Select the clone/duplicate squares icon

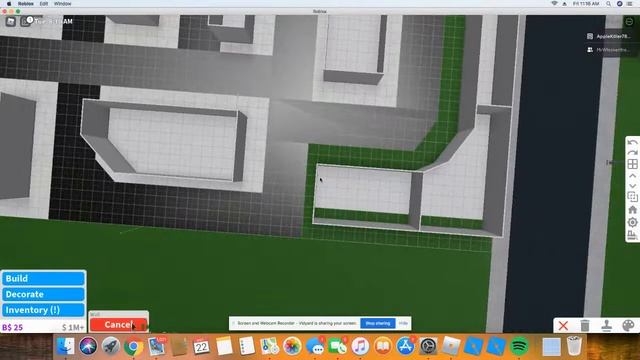[x=632, y=197]
